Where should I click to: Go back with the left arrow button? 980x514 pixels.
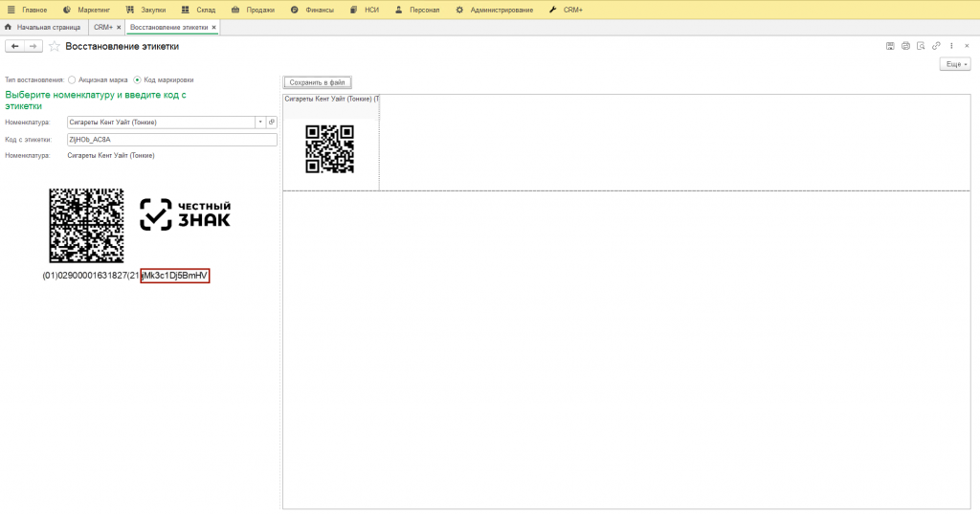click(14, 46)
